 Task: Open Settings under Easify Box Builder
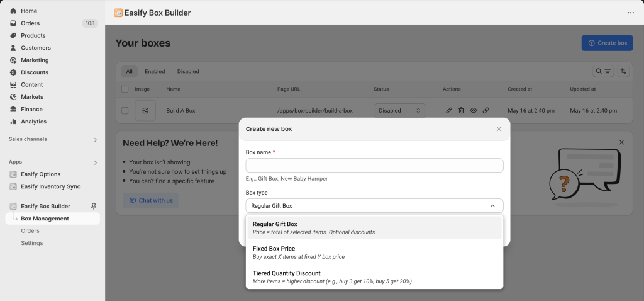click(x=32, y=243)
